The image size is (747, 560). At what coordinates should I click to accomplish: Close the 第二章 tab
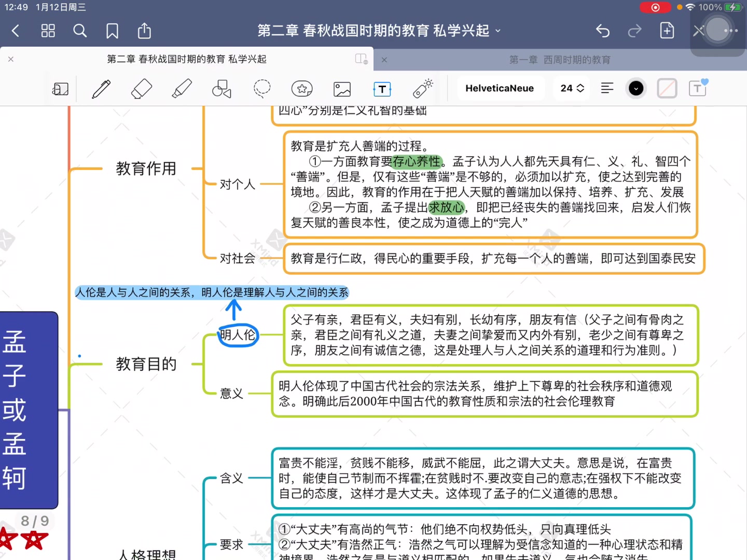pyautogui.click(x=11, y=59)
